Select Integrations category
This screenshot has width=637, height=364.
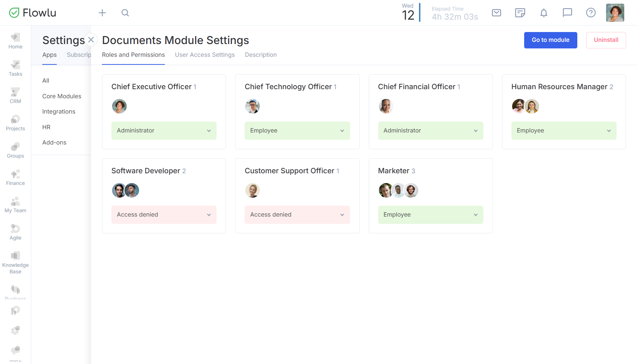coord(59,112)
